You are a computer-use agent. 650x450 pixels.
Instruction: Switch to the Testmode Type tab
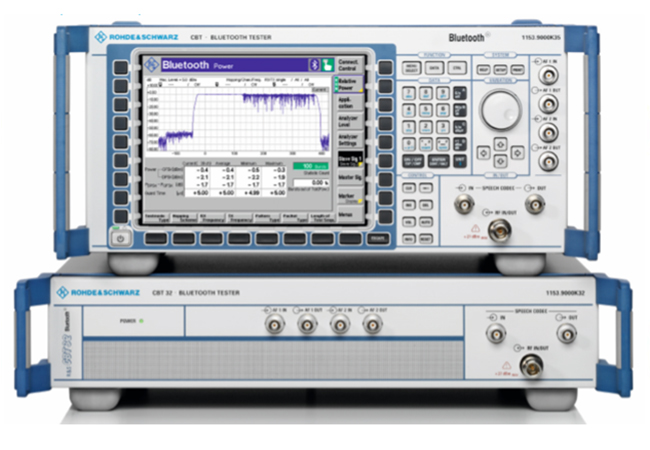157,218
